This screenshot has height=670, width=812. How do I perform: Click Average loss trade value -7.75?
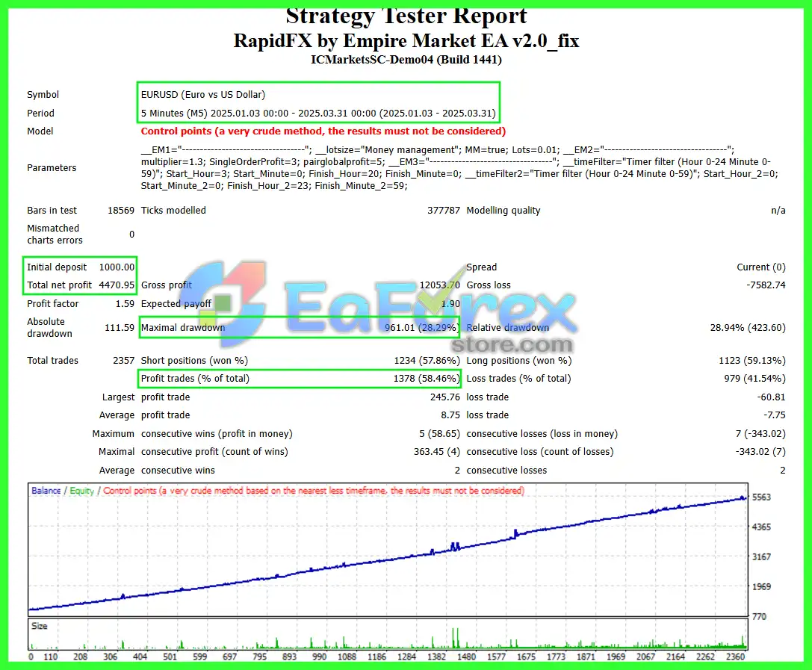coord(774,415)
